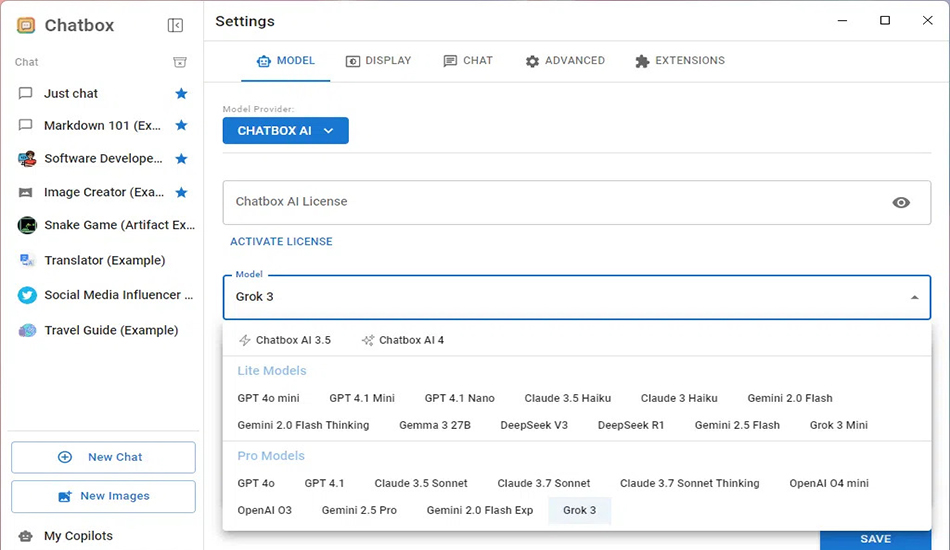Select the Chatbox AI 4 model
950x550 pixels.
(x=403, y=340)
